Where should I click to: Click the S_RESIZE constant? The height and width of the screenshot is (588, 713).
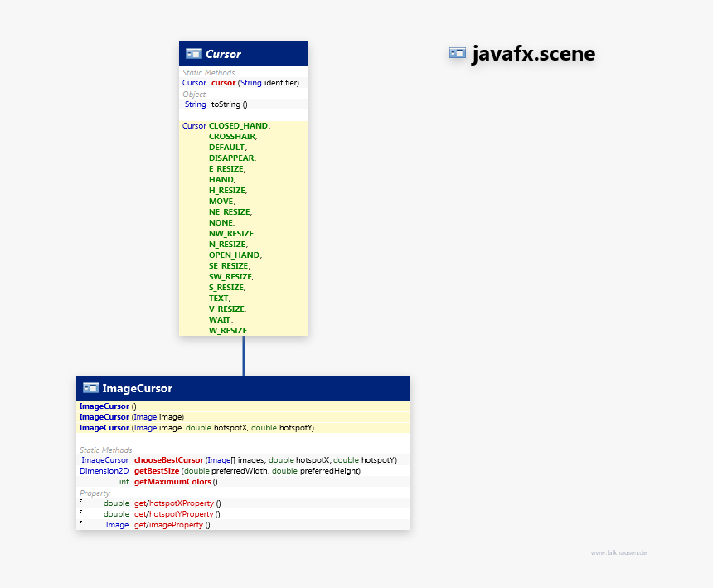point(227,288)
